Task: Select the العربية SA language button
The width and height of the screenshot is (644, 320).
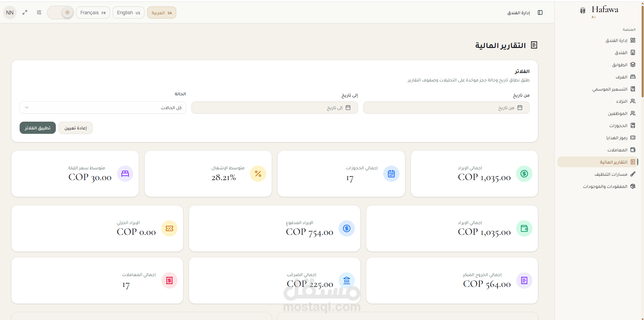Action: click(x=162, y=13)
